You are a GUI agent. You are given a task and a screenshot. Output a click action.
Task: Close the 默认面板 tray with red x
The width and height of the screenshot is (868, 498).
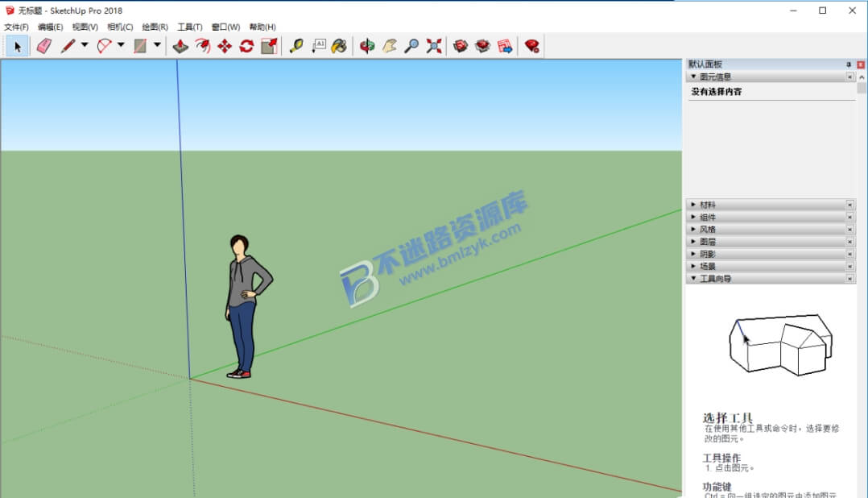point(861,64)
